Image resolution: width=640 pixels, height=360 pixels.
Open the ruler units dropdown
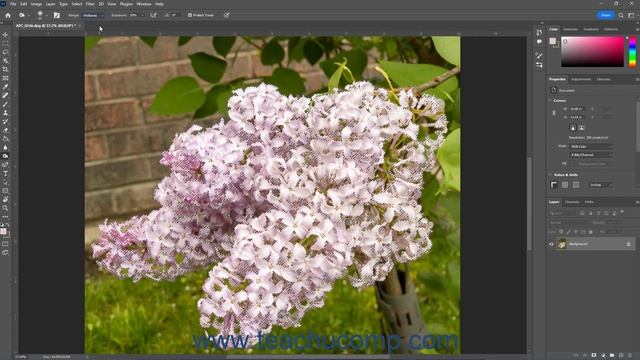(601, 185)
